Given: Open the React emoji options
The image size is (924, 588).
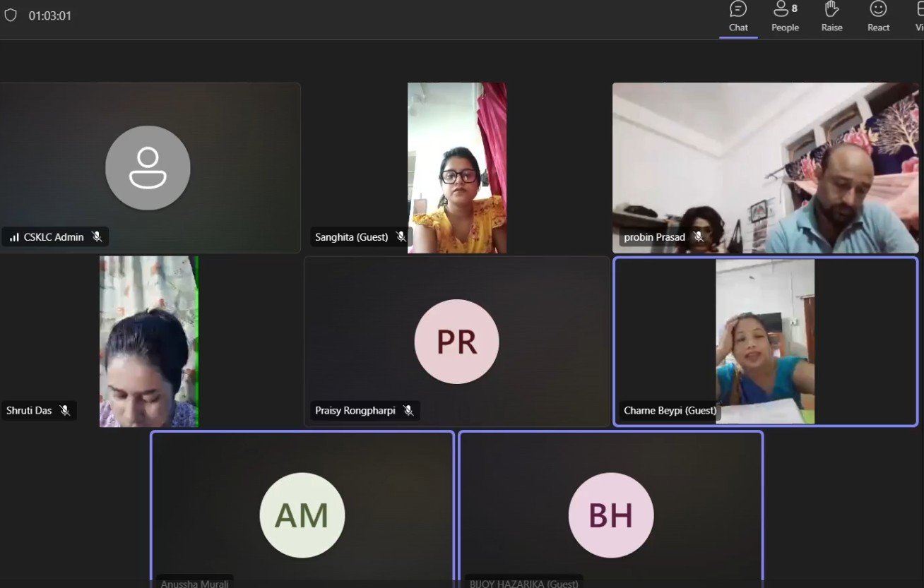Looking at the screenshot, I should coord(878,18).
